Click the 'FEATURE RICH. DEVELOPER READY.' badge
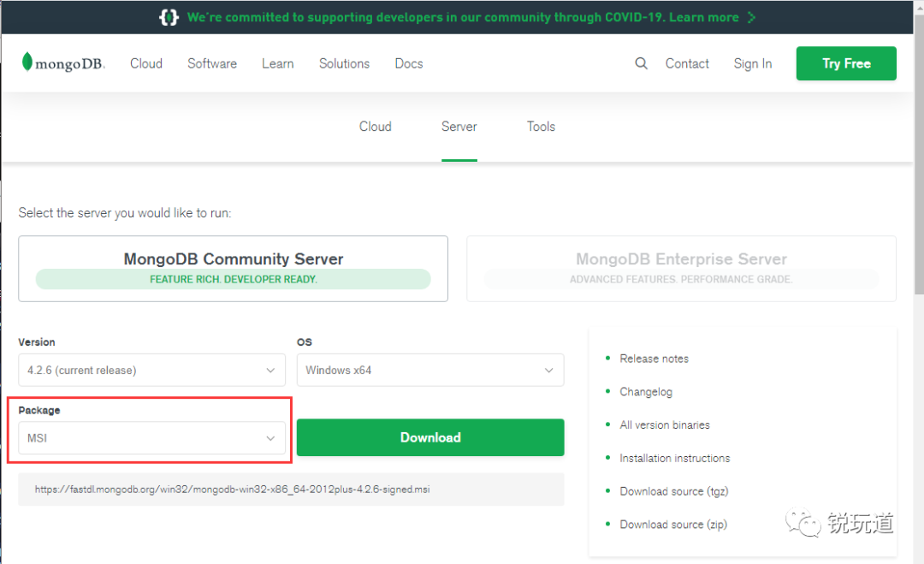924x564 pixels. coord(234,279)
